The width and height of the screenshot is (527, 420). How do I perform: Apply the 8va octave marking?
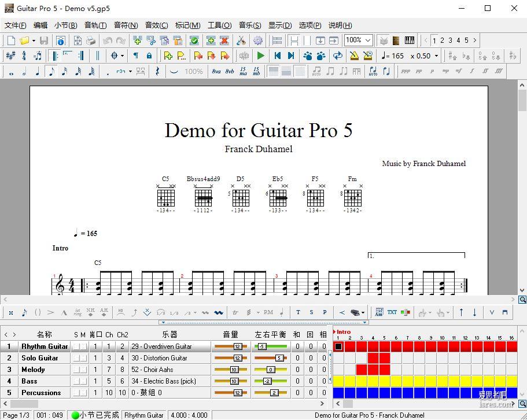(x=216, y=72)
